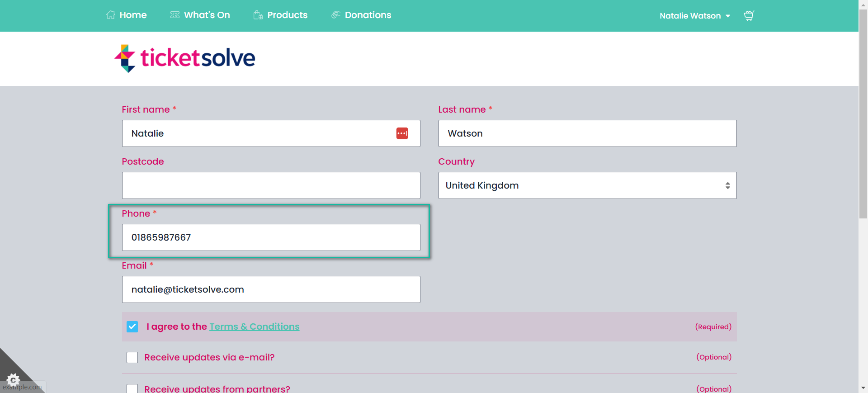Click the "Email" field label
The image size is (868, 393).
click(134, 265)
